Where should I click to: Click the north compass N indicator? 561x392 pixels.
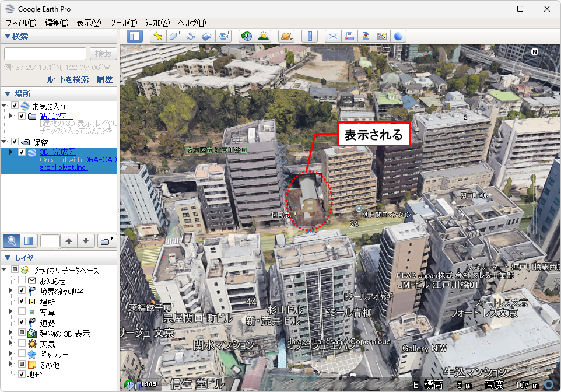click(x=535, y=51)
